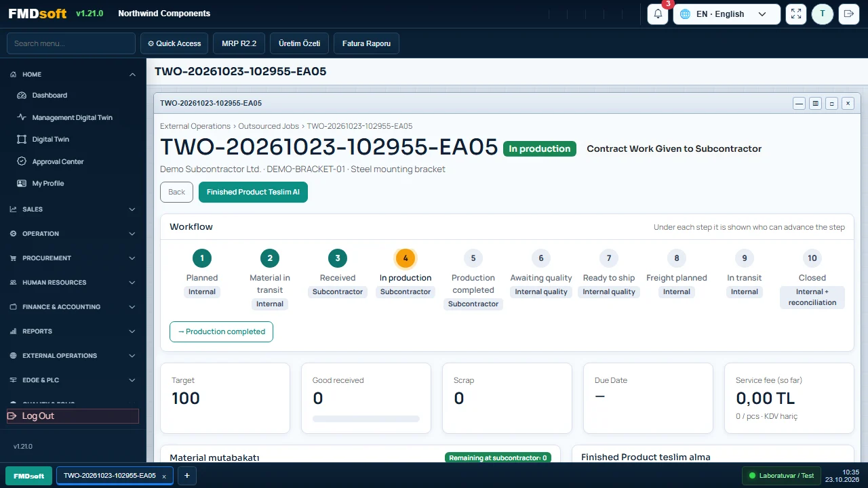
Task: Open the EN · English language dropdown
Action: (x=726, y=14)
